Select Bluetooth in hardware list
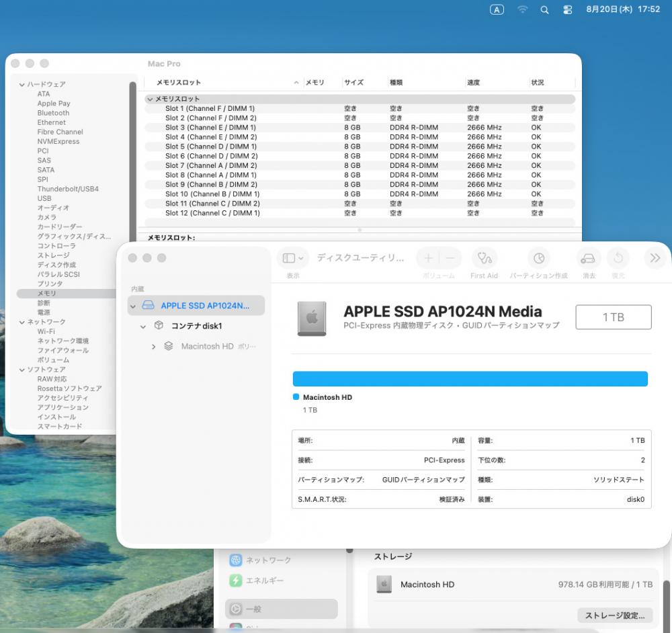Viewport: 672px width, 633px height. tap(53, 113)
